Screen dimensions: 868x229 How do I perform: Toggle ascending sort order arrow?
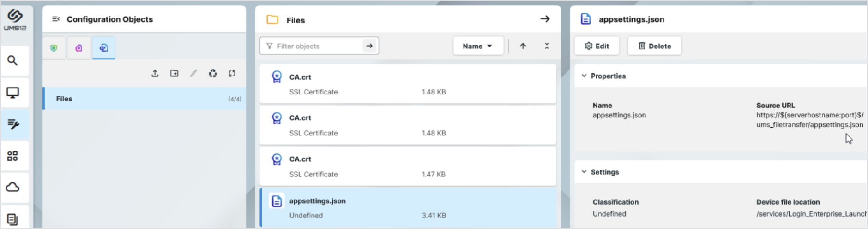[523, 46]
